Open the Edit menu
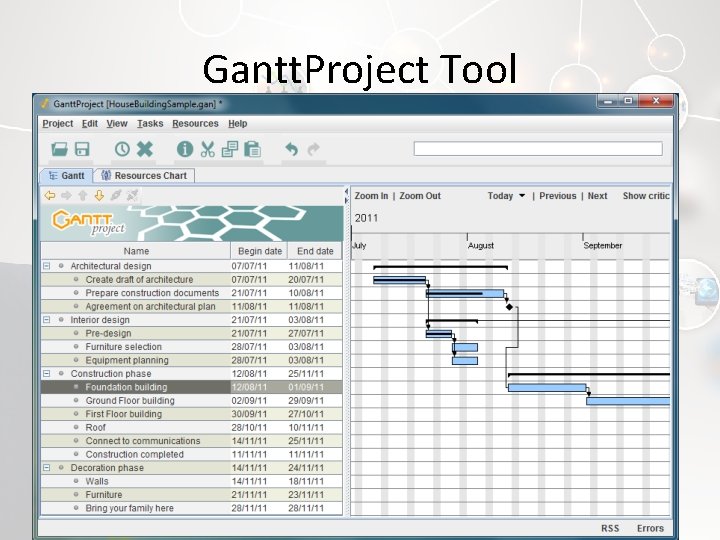Image resolution: width=720 pixels, height=540 pixels. coord(90,124)
